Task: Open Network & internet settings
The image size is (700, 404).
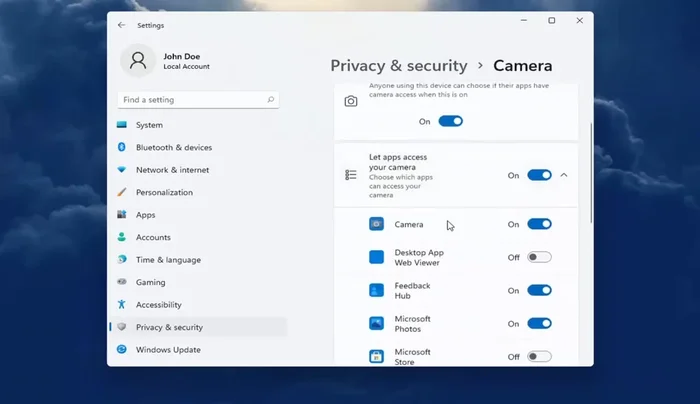Action: 172,170
